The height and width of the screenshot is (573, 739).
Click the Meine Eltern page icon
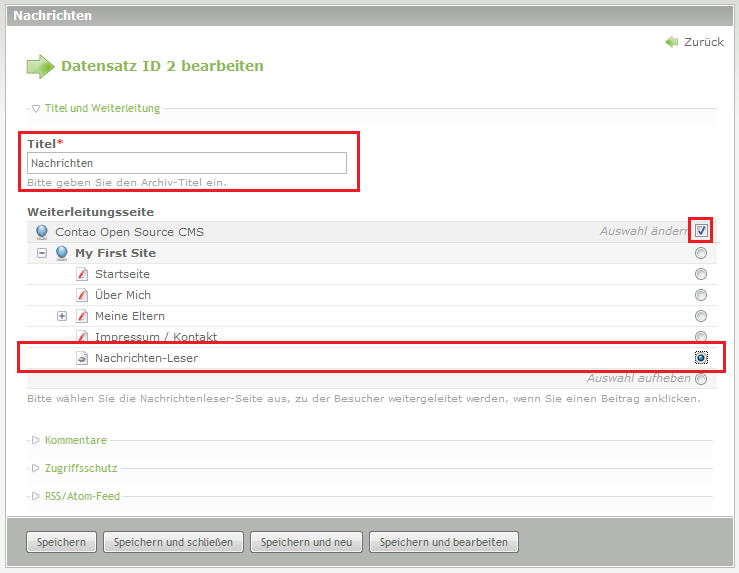(82, 316)
